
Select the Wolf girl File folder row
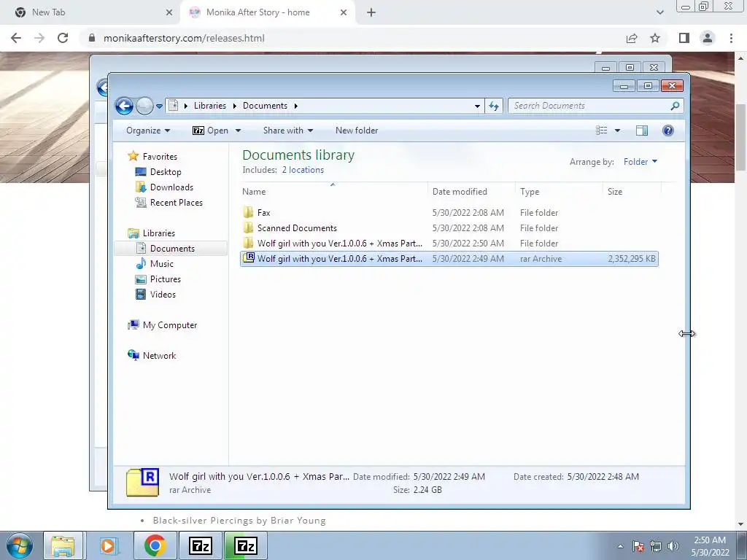pyautogui.click(x=449, y=244)
